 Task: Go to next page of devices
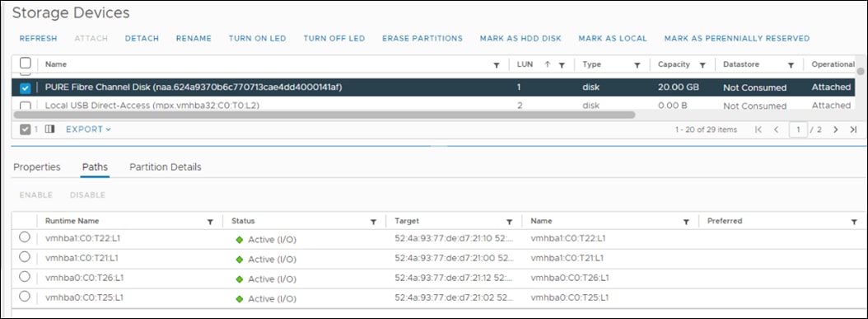pos(836,129)
